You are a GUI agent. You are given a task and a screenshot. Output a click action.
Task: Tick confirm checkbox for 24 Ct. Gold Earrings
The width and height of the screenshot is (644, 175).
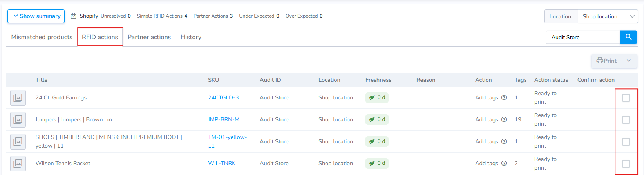point(626,98)
